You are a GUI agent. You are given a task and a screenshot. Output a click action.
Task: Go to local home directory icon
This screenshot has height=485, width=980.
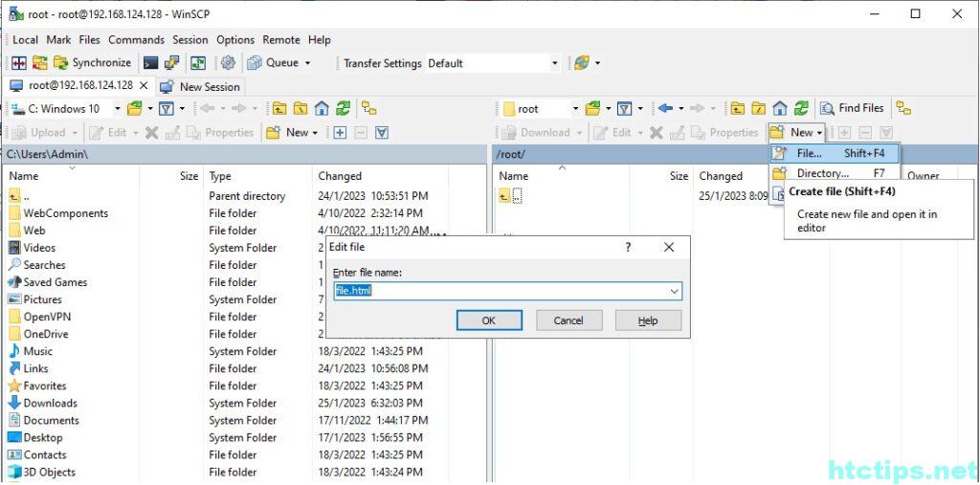click(x=322, y=109)
